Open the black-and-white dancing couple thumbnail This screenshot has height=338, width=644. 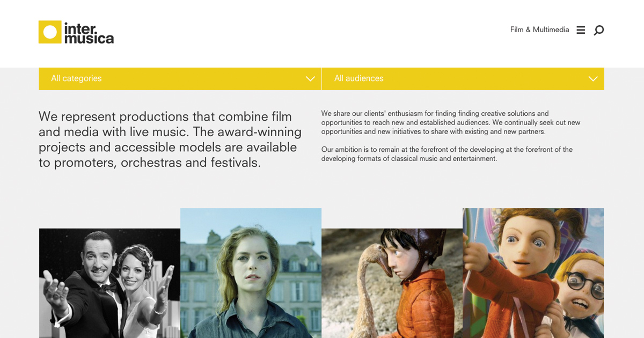tap(109, 283)
